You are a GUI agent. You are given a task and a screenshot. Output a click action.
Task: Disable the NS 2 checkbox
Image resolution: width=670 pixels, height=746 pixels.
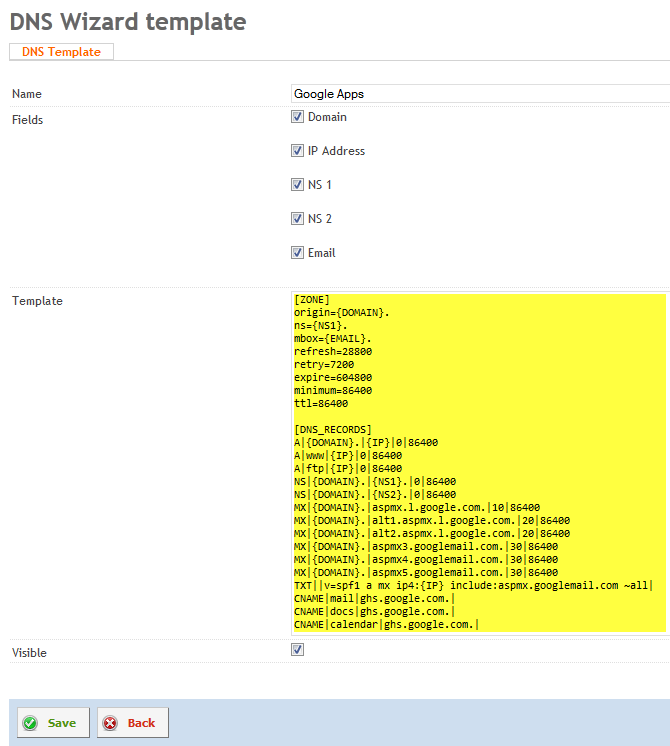click(297, 219)
